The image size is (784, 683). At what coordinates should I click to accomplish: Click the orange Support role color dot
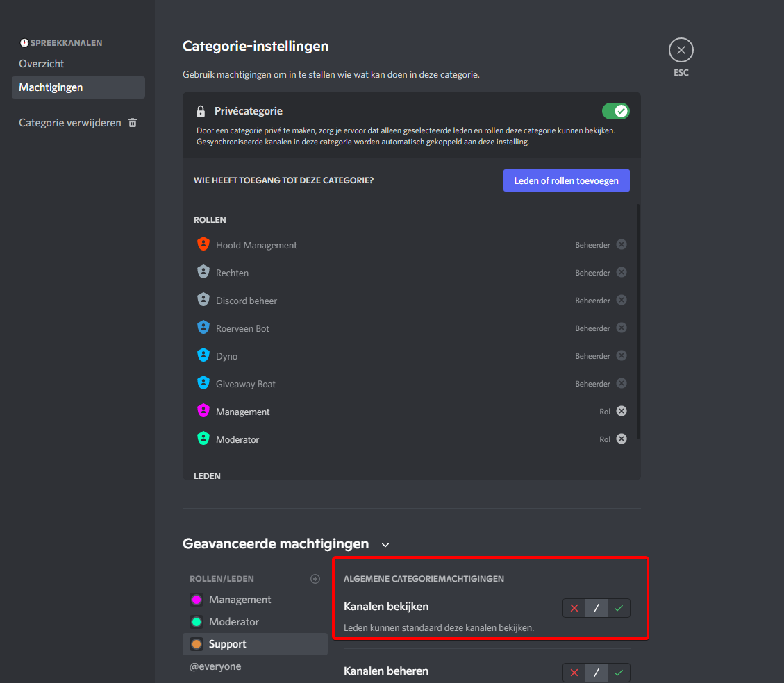pyautogui.click(x=197, y=644)
